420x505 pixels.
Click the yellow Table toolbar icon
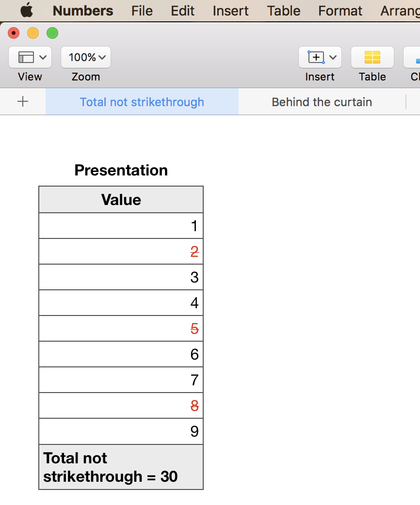tap(372, 57)
